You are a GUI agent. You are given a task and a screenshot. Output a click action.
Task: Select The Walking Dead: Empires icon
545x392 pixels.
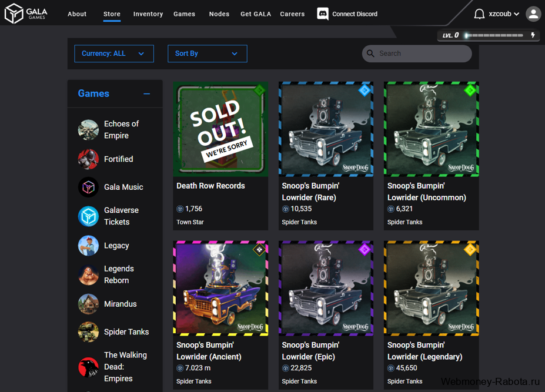click(88, 367)
